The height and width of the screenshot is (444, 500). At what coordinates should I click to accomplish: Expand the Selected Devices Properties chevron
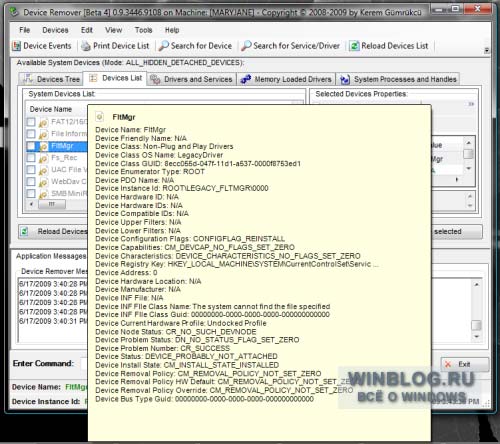(x=471, y=104)
